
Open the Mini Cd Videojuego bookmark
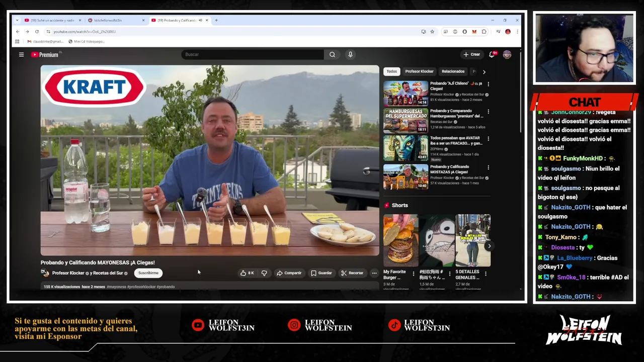86,41
